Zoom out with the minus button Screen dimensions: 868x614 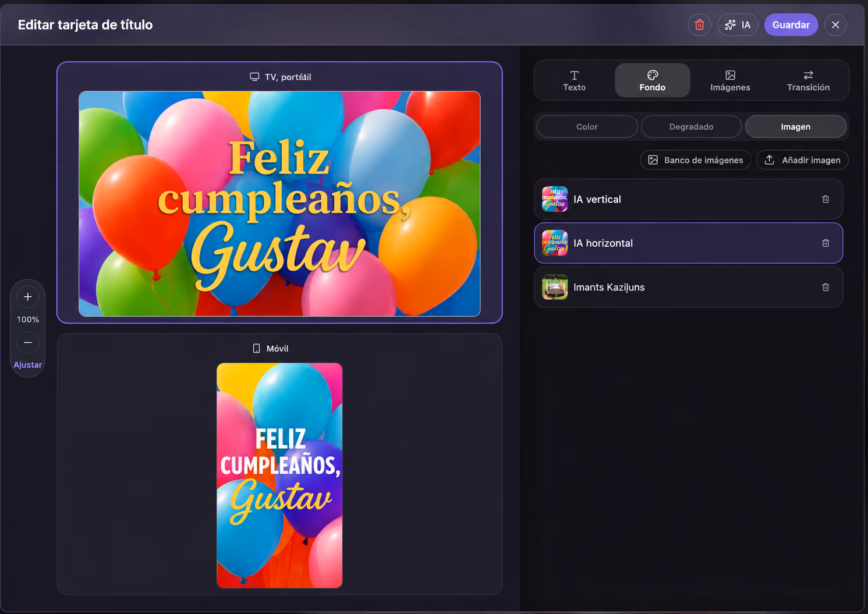tap(28, 342)
